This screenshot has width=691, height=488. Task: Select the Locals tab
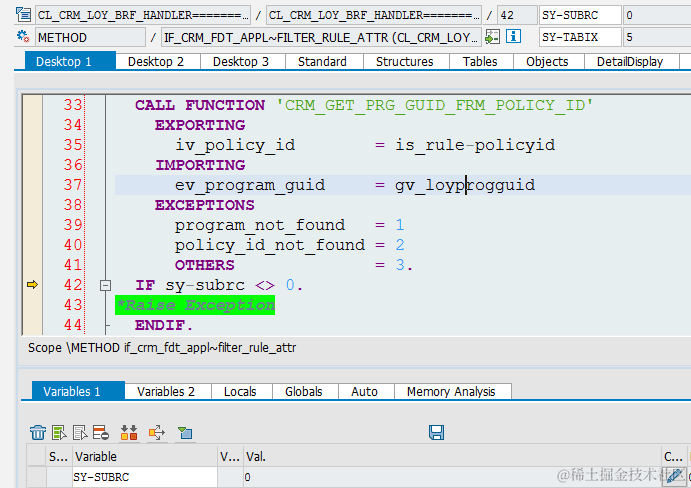[x=240, y=391]
